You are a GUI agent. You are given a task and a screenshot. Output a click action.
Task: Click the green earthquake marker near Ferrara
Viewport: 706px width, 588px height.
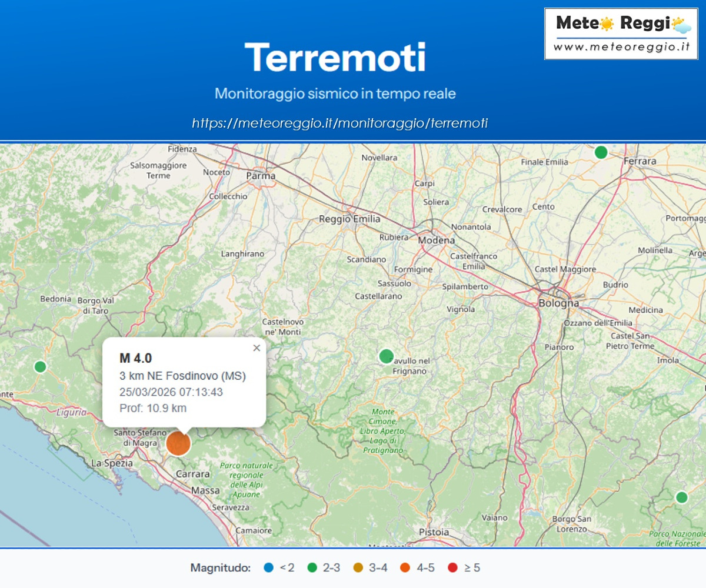[x=601, y=152]
